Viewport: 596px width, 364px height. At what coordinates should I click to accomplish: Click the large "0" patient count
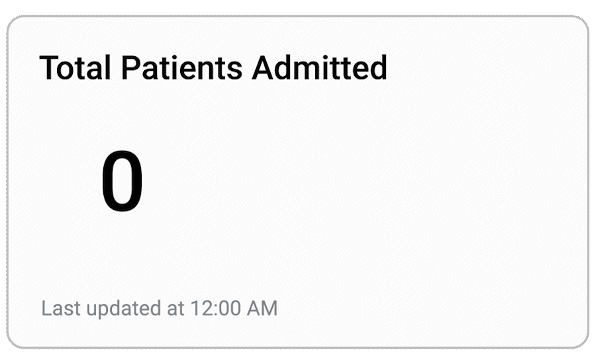pos(122,182)
